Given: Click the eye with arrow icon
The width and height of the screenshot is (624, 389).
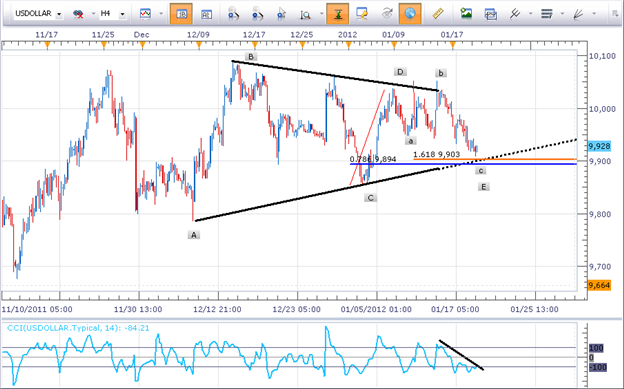Looking at the screenshot, I should coord(386,14).
